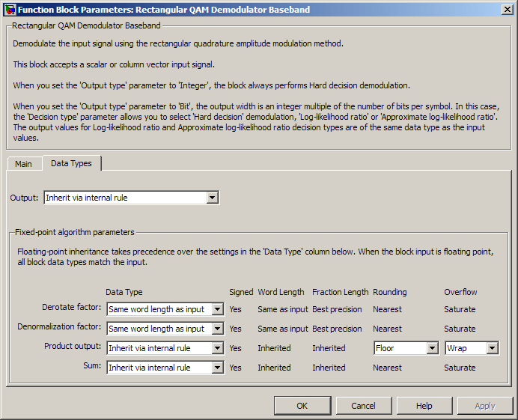Click Sum row 'Nearest' rounding value
The width and height of the screenshot is (518, 420).
click(387, 368)
